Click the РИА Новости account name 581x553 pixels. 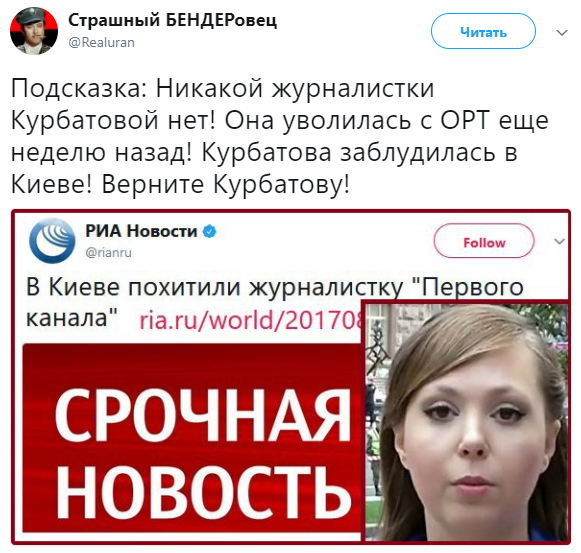[141, 231]
